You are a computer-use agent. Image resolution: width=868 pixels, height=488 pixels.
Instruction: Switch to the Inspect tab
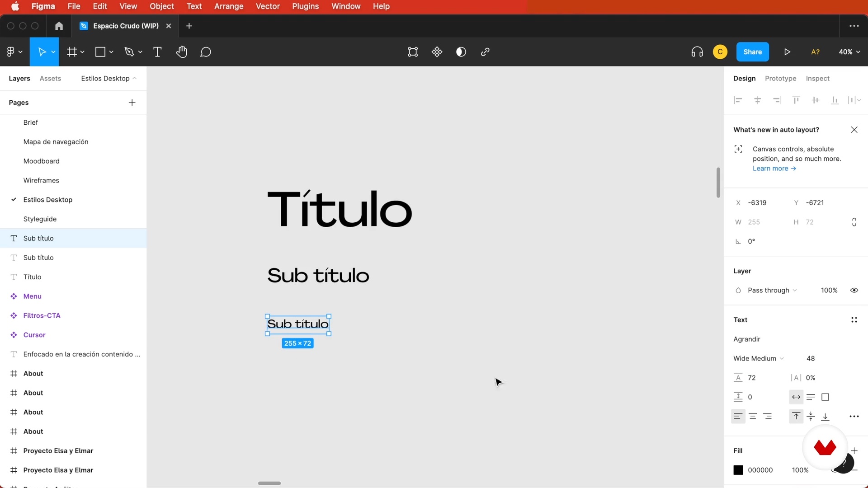pos(818,79)
